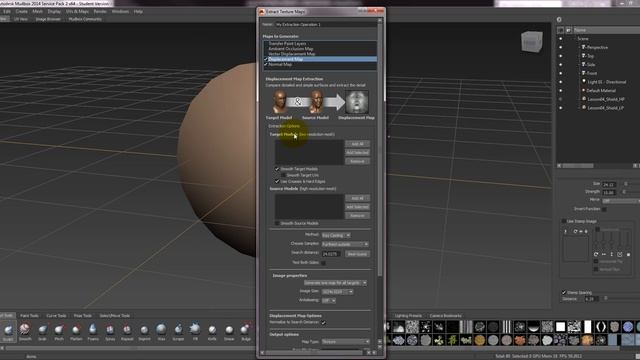The image size is (640, 360).
Task: Click the Search Distance value field
Action: tap(331, 254)
